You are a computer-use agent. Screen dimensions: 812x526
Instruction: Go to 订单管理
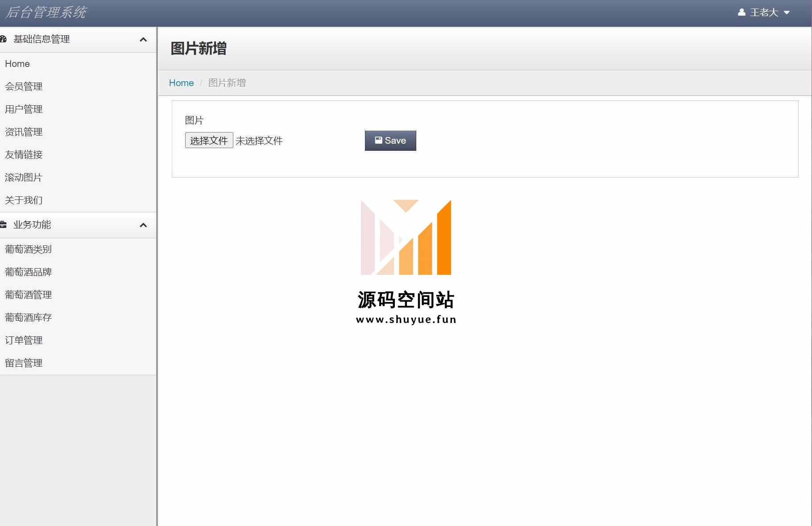(24, 340)
